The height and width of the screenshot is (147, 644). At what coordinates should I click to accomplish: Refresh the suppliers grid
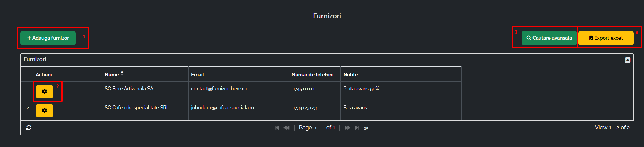[x=29, y=128]
